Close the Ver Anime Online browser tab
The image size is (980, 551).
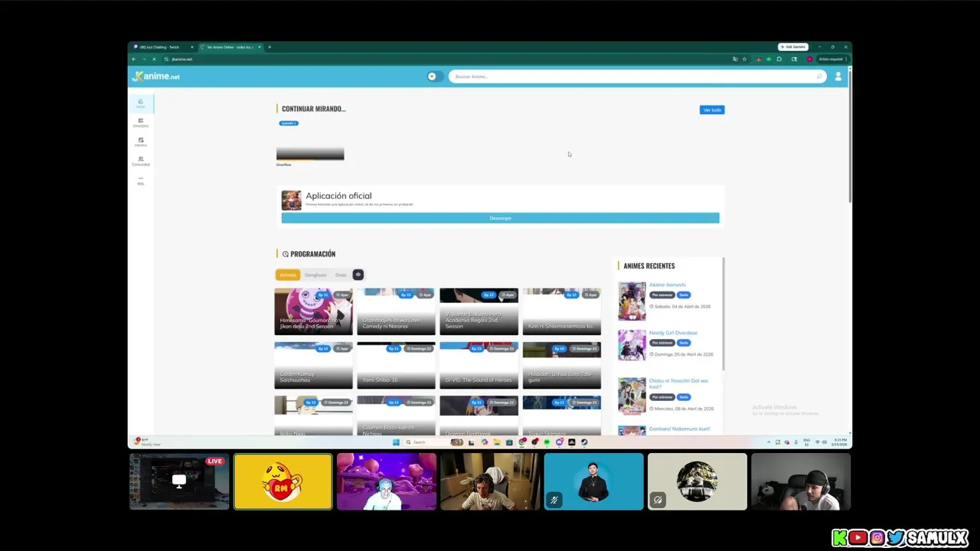pyautogui.click(x=260, y=47)
